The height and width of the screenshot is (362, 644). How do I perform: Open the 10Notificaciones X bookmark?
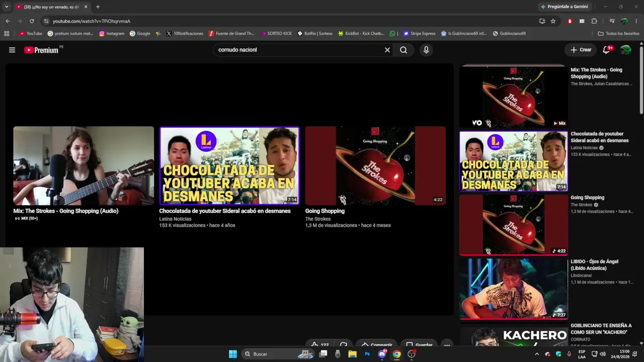(x=185, y=34)
